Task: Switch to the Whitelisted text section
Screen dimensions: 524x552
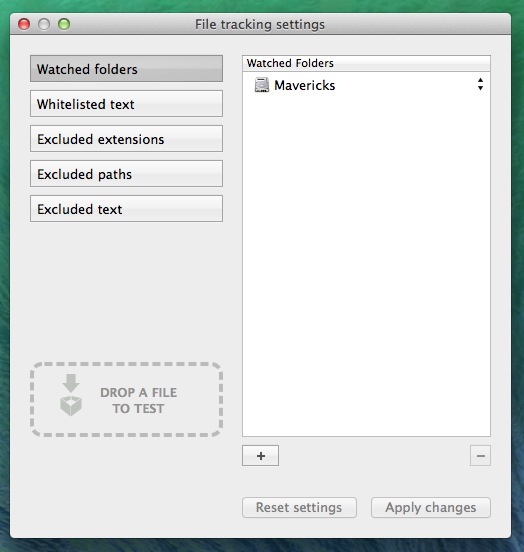Action: 126,104
